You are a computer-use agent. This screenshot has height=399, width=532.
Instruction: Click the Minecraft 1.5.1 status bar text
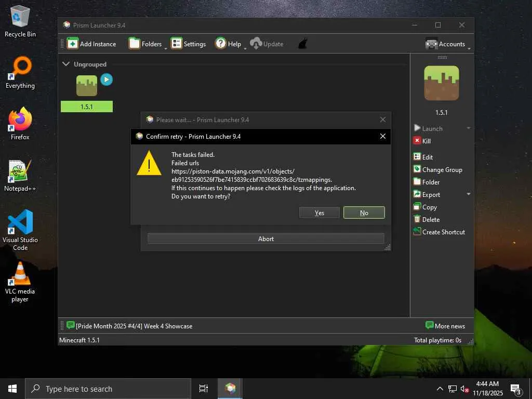click(x=79, y=340)
